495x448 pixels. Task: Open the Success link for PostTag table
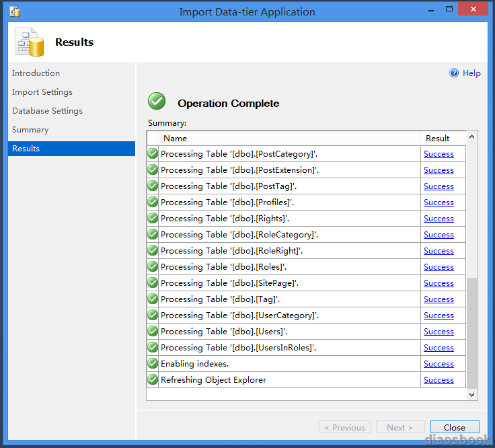pyautogui.click(x=439, y=186)
